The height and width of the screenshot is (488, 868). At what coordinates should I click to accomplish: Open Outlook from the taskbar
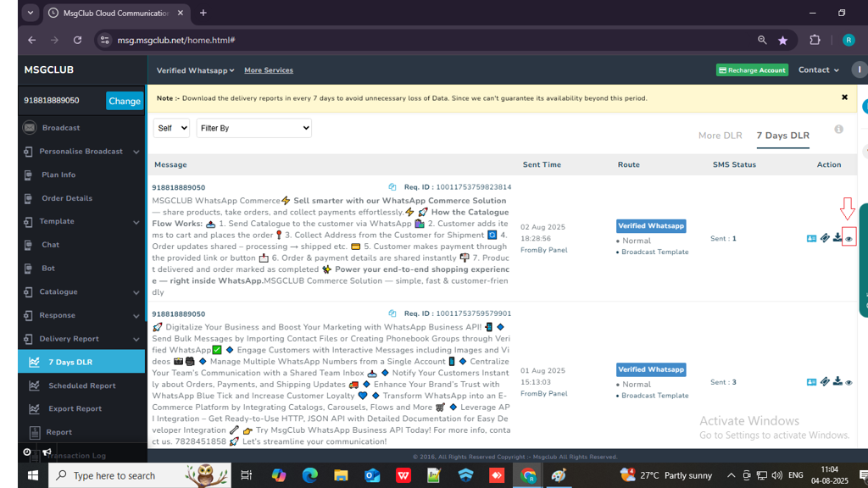(372, 475)
